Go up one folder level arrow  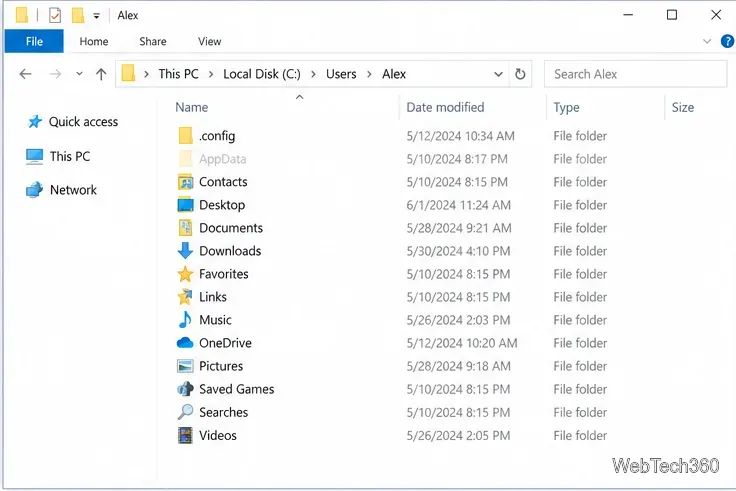(x=101, y=74)
